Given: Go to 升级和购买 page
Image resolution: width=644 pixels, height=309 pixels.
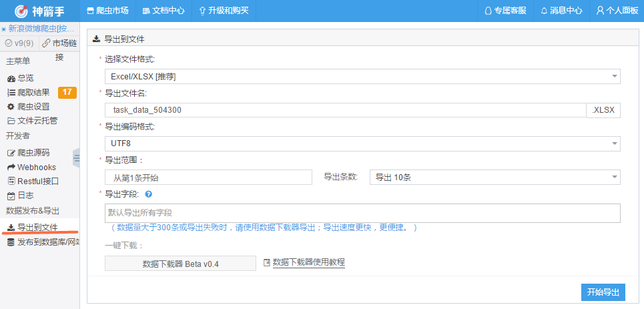Looking at the screenshot, I should click(224, 11).
